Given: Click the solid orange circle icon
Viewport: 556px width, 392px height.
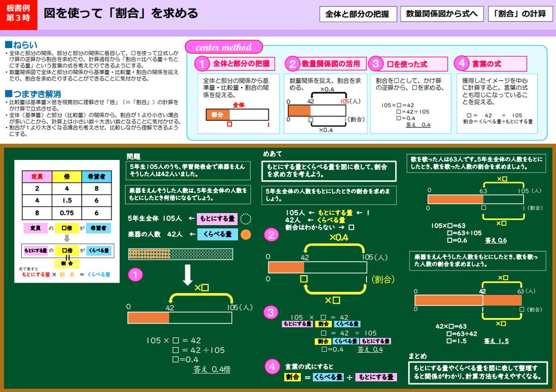Looking at the screenshot, I should (246, 234).
